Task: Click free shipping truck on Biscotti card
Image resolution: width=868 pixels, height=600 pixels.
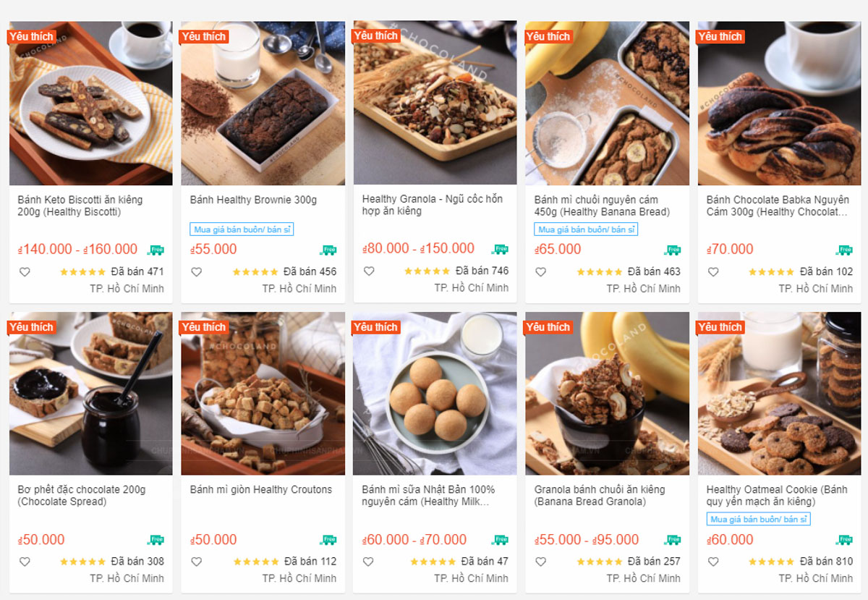Action: pyautogui.click(x=156, y=250)
